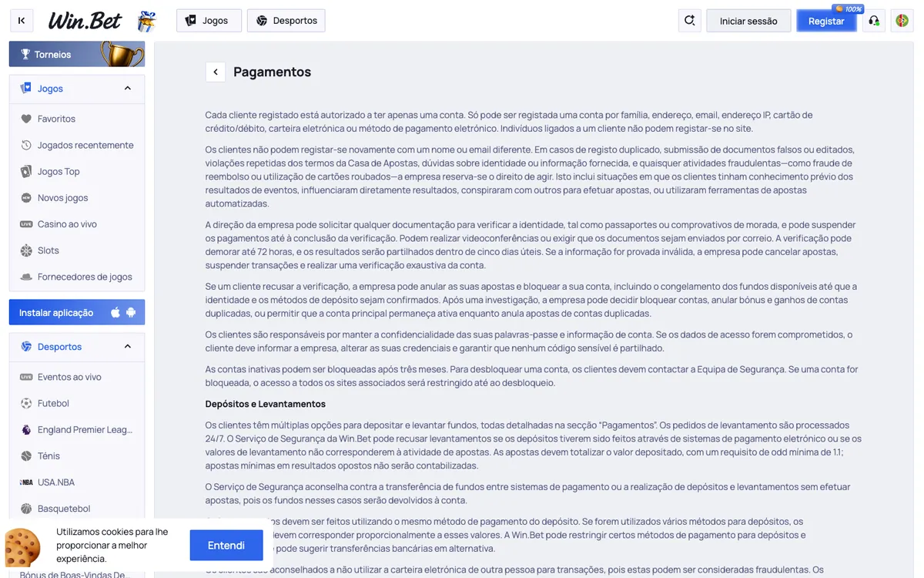
Task: Open England Premier League link
Action: [85, 429]
